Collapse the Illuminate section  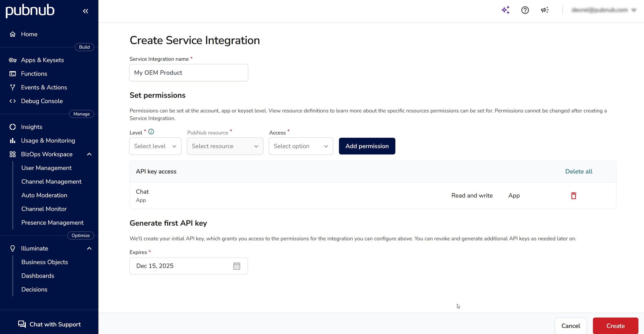point(89,248)
